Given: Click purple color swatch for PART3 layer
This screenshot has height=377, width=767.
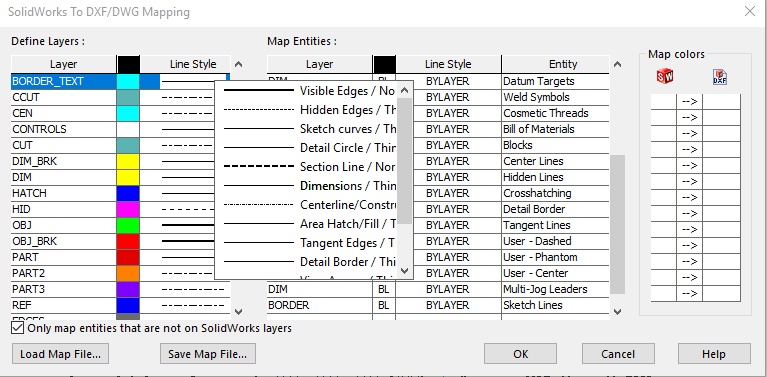Looking at the screenshot, I should [128, 289].
